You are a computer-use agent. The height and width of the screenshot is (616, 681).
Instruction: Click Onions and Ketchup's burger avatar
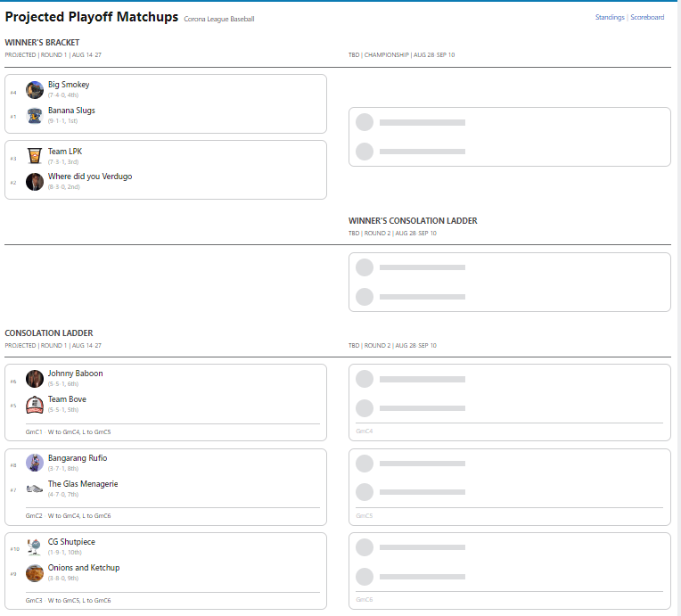[x=35, y=572]
